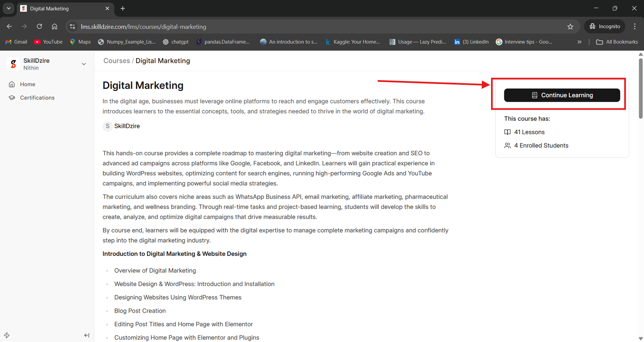The width and height of the screenshot is (644, 342).
Task: Click the Continue Learning button
Action: coord(561,95)
